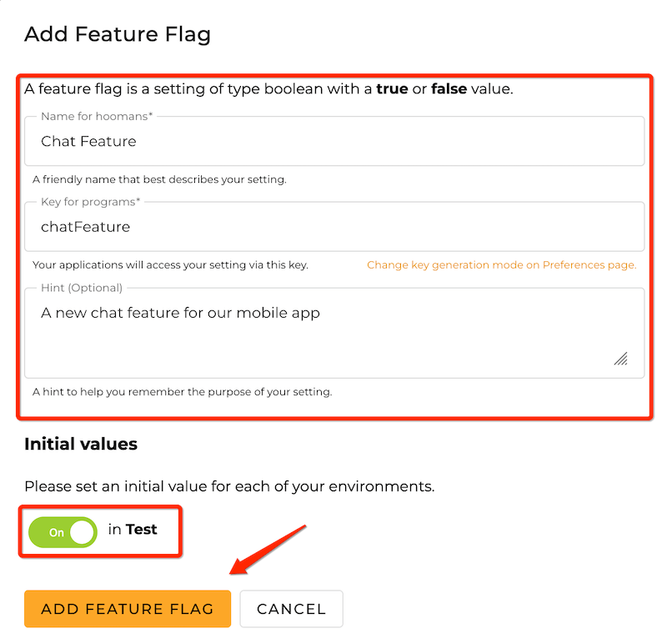Click the Add Feature Flag heading
The image size is (667, 644).
(x=117, y=34)
